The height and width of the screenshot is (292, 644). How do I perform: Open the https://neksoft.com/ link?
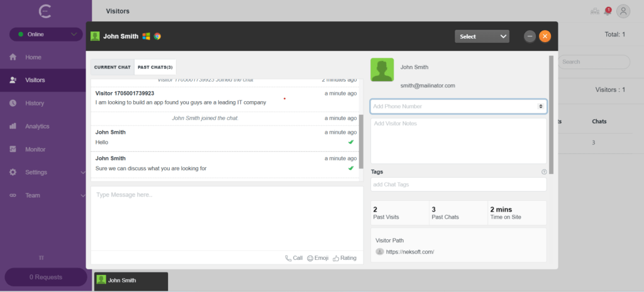[410, 252]
